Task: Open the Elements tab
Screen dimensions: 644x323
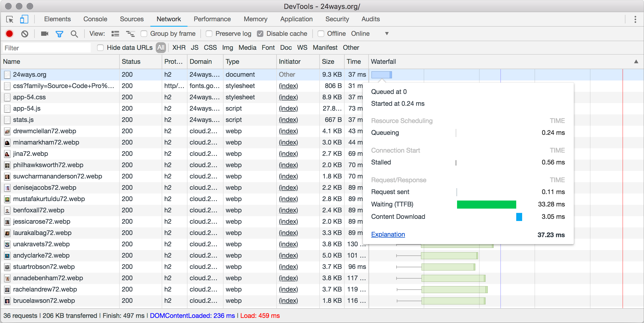Action: 57,19
